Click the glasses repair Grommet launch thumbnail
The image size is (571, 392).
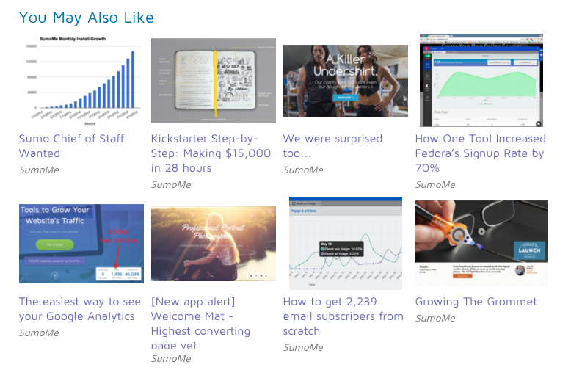pyautogui.click(x=481, y=243)
